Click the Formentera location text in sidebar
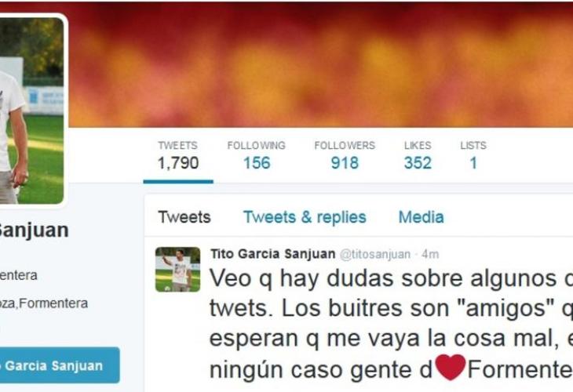 [44, 303]
